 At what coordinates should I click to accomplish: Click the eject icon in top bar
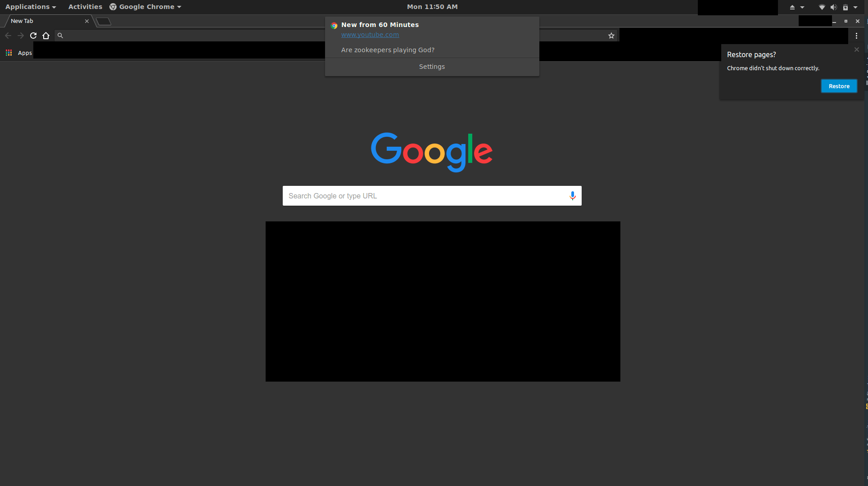pos(792,7)
